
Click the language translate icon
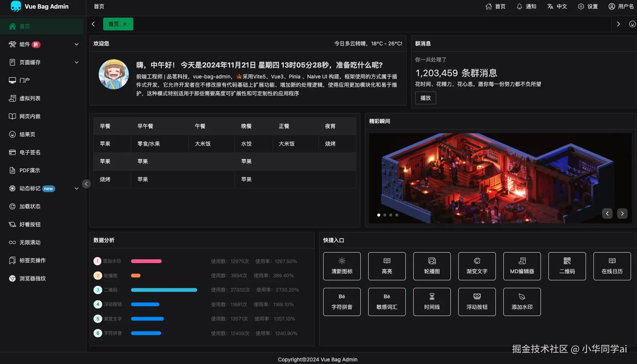(x=550, y=6)
